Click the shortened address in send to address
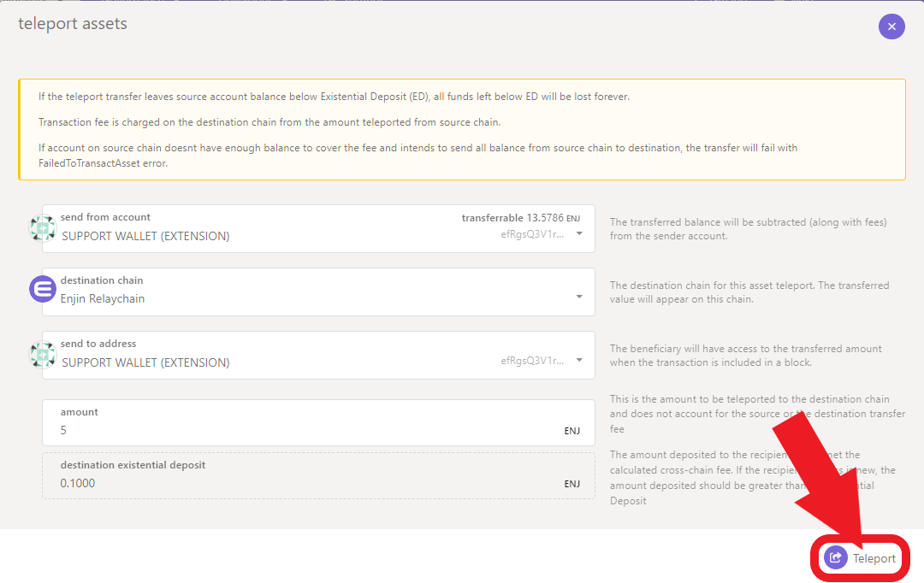 [x=532, y=361]
